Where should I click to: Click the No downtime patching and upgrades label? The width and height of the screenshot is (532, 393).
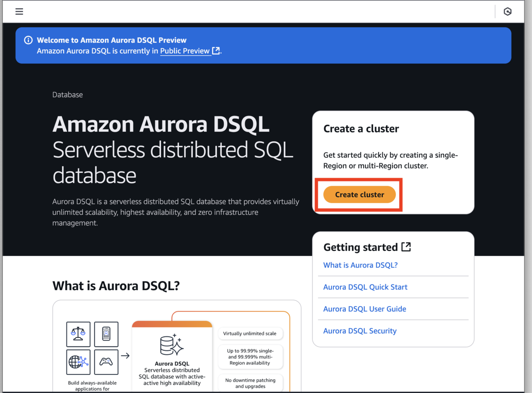[x=250, y=383]
